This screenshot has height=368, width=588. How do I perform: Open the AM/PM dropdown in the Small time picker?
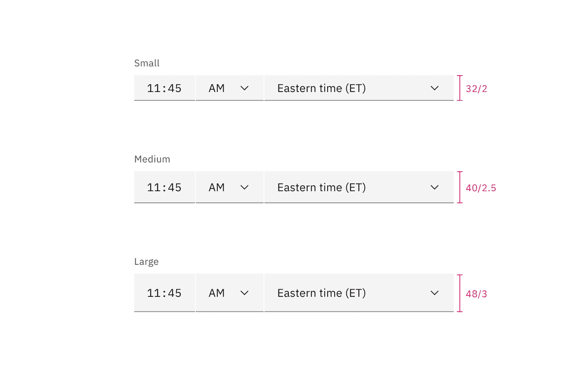pos(229,88)
